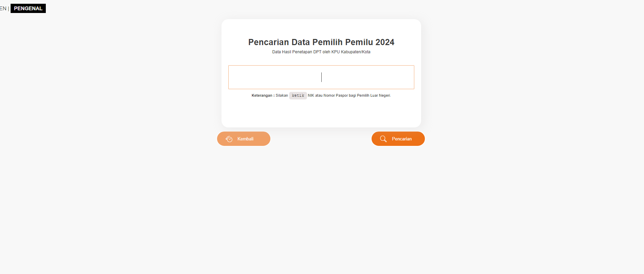The height and width of the screenshot is (274, 644).
Task: Click the white search card panel
Action: (321, 113)
